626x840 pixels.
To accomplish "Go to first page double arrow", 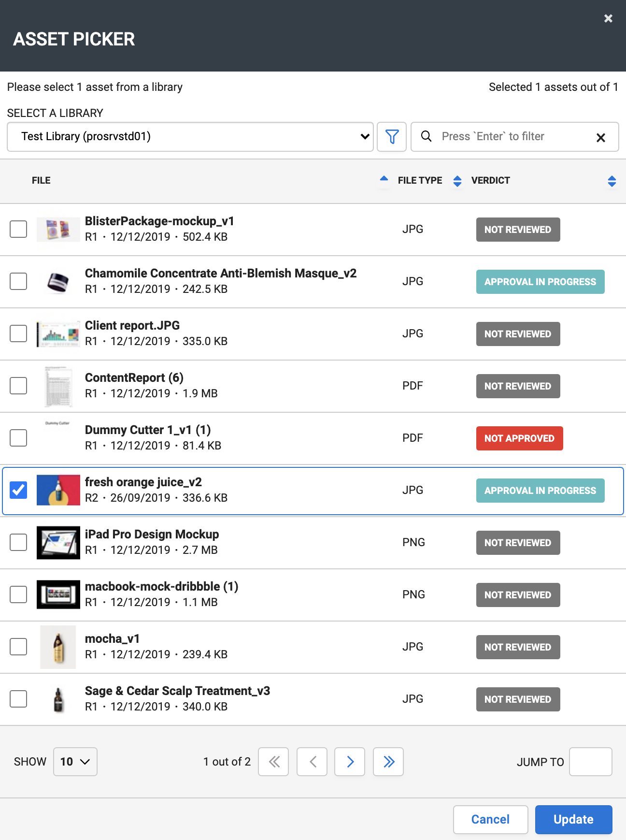I will pyautogui.click(x=273, y=762).
